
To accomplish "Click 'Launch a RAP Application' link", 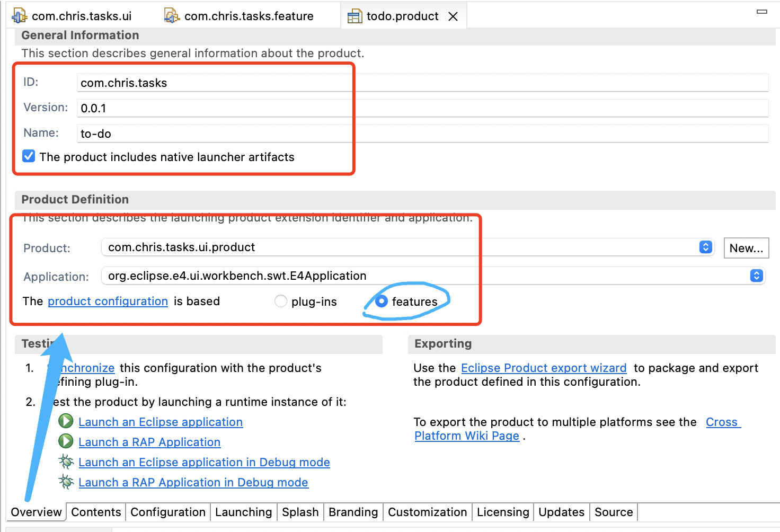I will point(149,442).
